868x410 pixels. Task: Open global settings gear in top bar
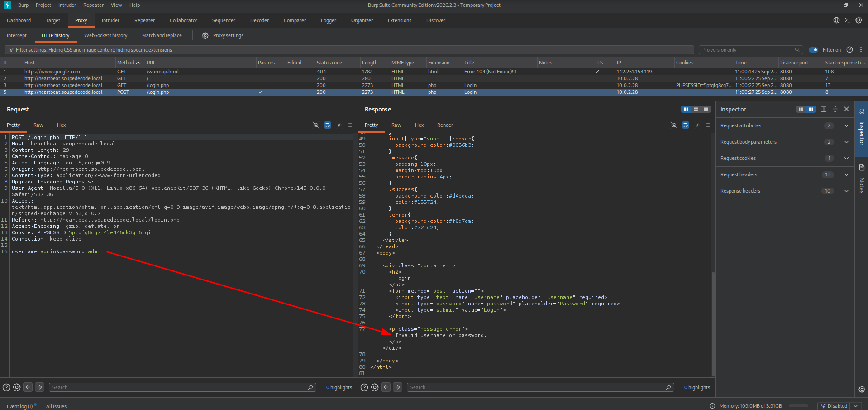pyautogui.click(x=858, y=20)
